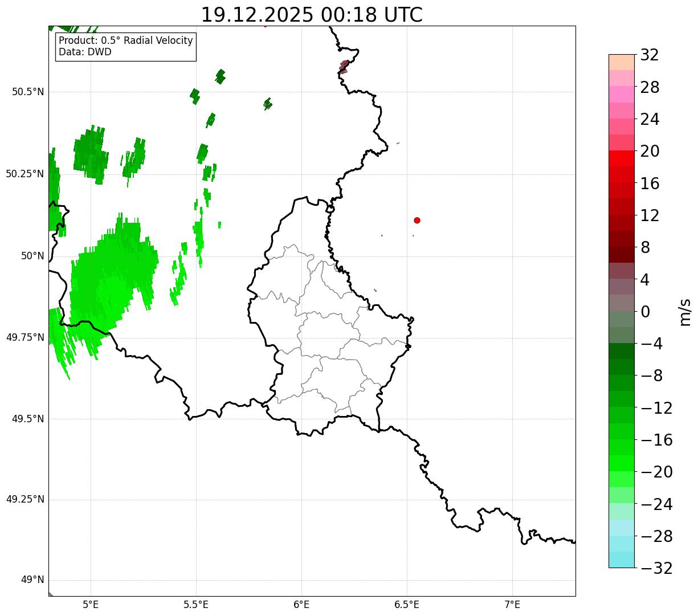Viewport: 698px width, 616px height.
Task: Click the red radar site marker dot
Action: click(417, 220)
